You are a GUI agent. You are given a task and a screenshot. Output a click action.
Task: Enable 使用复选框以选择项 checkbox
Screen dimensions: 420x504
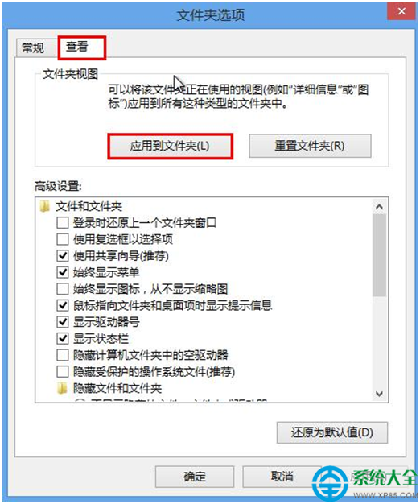pos(63,239)
